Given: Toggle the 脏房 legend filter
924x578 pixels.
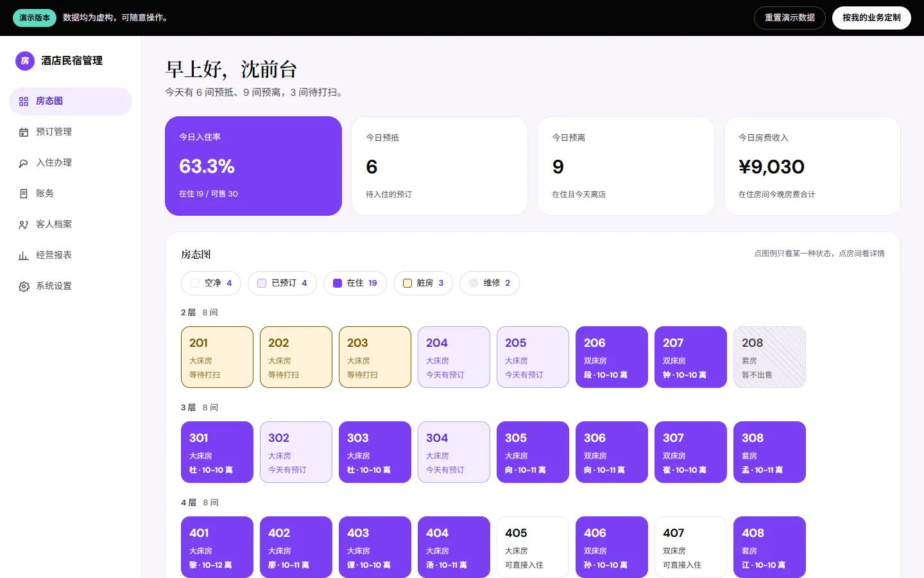Looking at the screenshot, I should pos(423,283).
